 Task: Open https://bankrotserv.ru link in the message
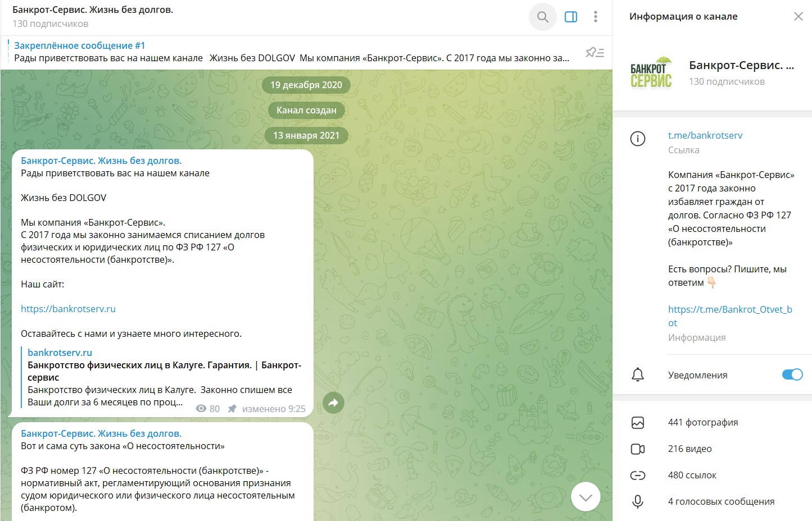point(68,309)
